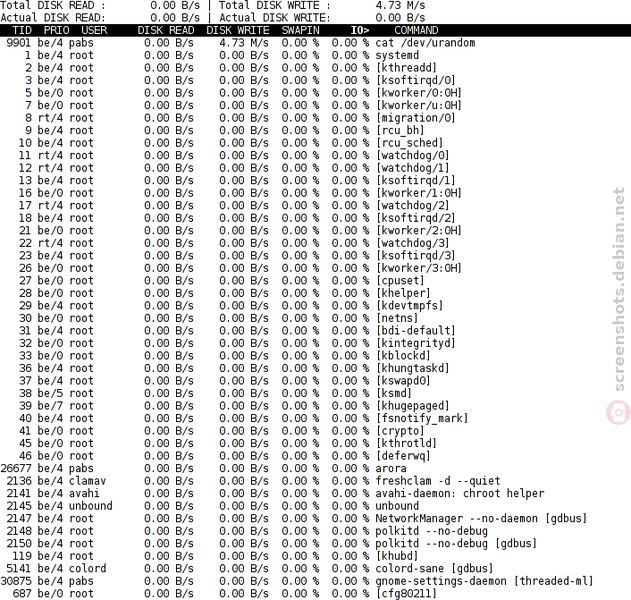Select the [cpuset] process

tap(316, 280)
